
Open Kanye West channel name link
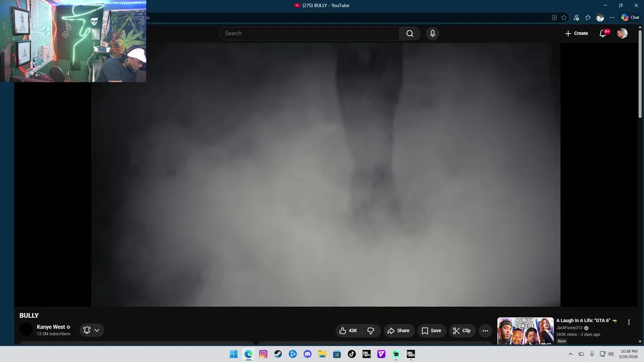coord(51,327)
